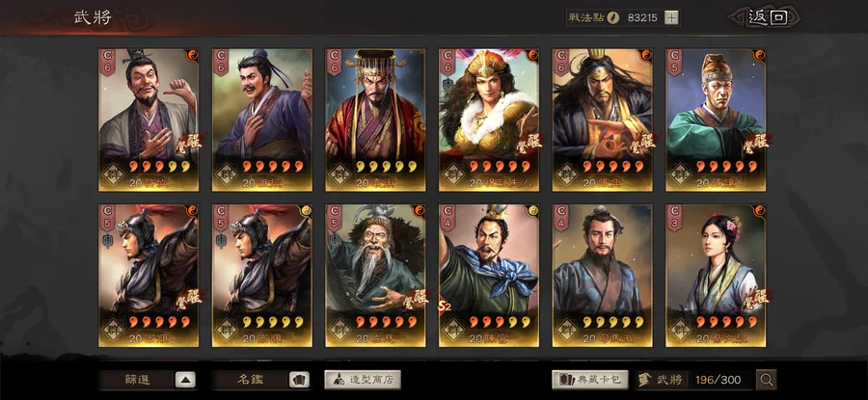Click the C5 cost tag on 左慈 card

334,219
